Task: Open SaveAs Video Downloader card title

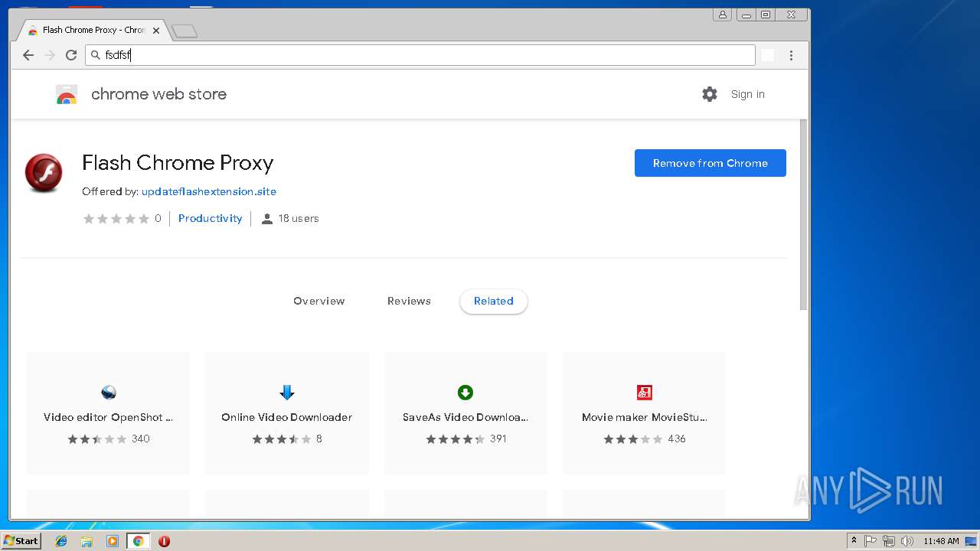Action: pos(465,417)
